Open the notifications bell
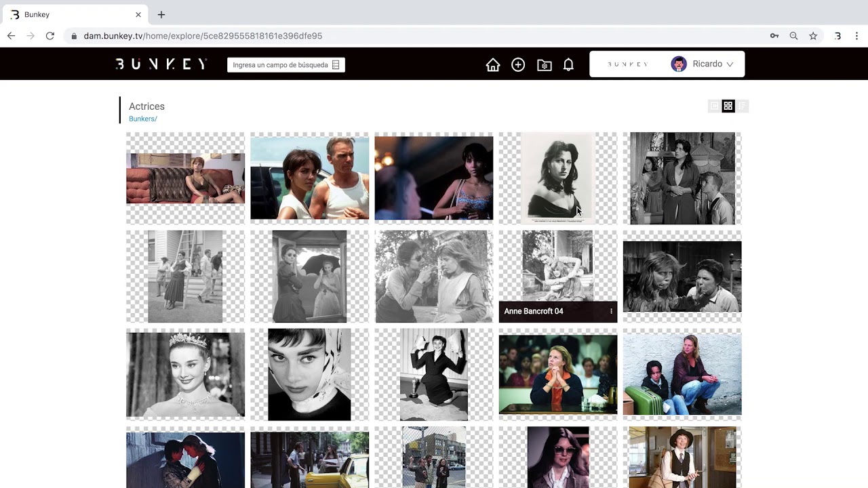 tap(568, 65)
